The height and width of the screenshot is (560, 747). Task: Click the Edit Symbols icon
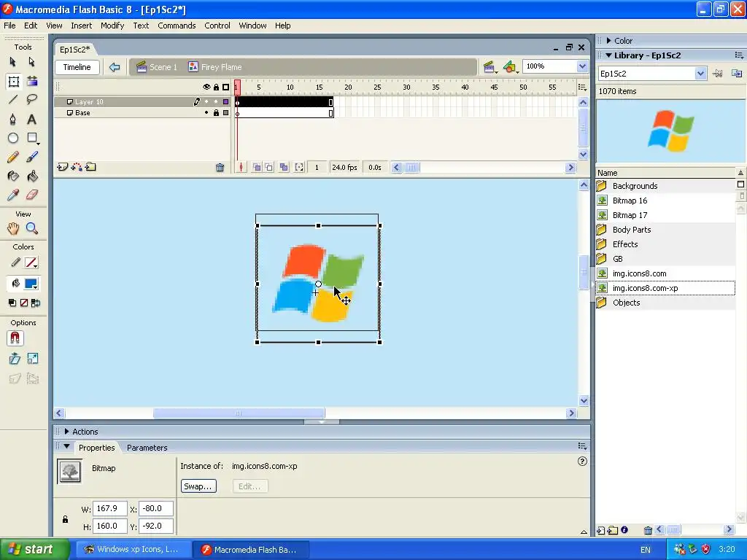coord(510,67)
